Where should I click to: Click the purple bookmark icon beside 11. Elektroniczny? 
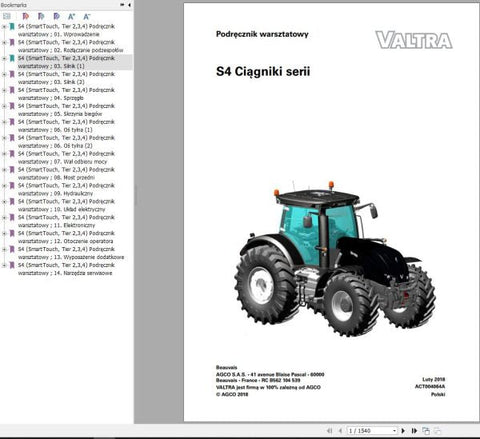click(12, 218)
